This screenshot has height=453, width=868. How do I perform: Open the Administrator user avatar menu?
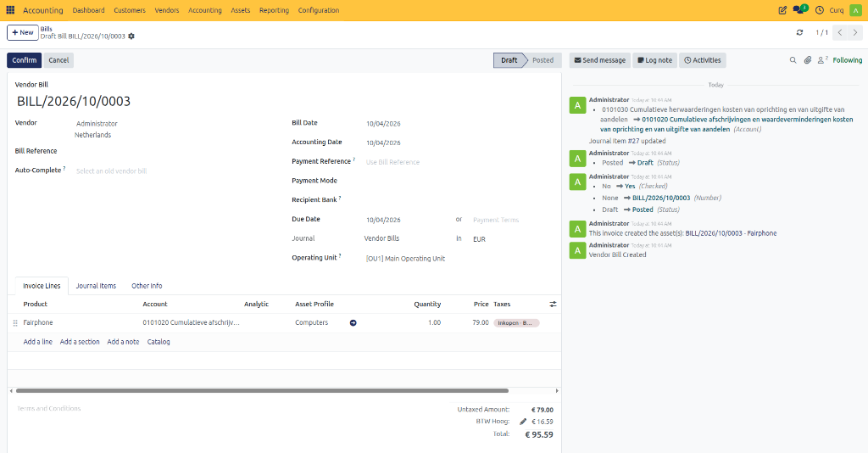coord(856,10)
